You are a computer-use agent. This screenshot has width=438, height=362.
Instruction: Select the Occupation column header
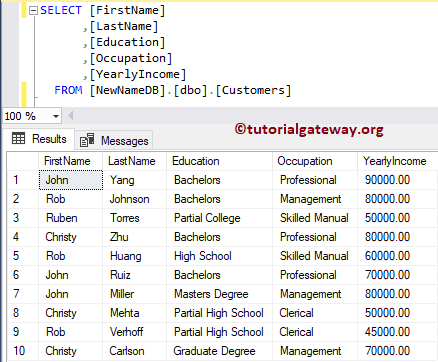(315, 161)
